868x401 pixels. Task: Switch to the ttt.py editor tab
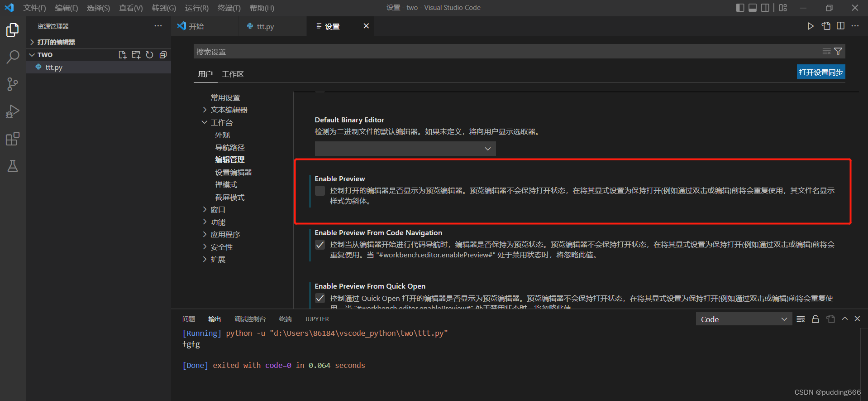272,26
